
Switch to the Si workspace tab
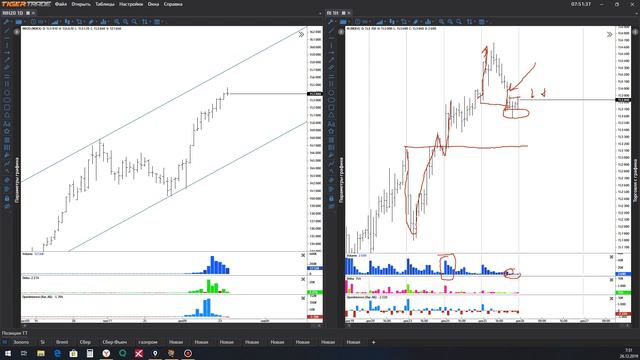coord(42,342)
